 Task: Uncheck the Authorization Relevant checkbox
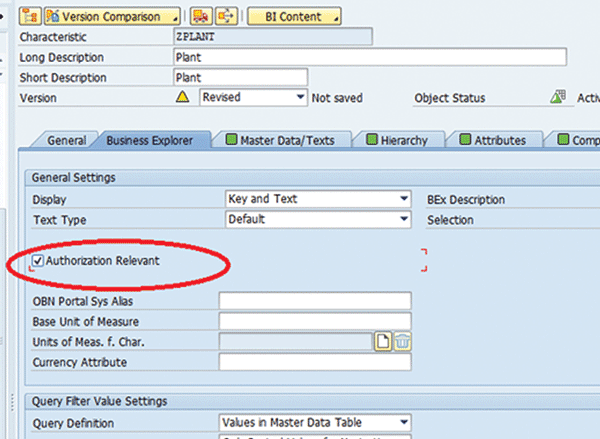(x=38, y=261)
